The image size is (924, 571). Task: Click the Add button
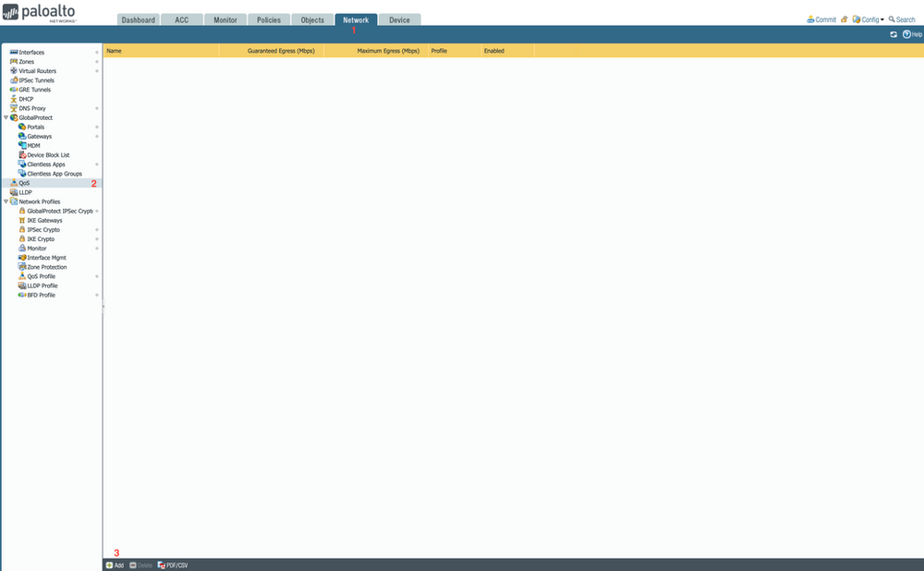coord(113,565)
